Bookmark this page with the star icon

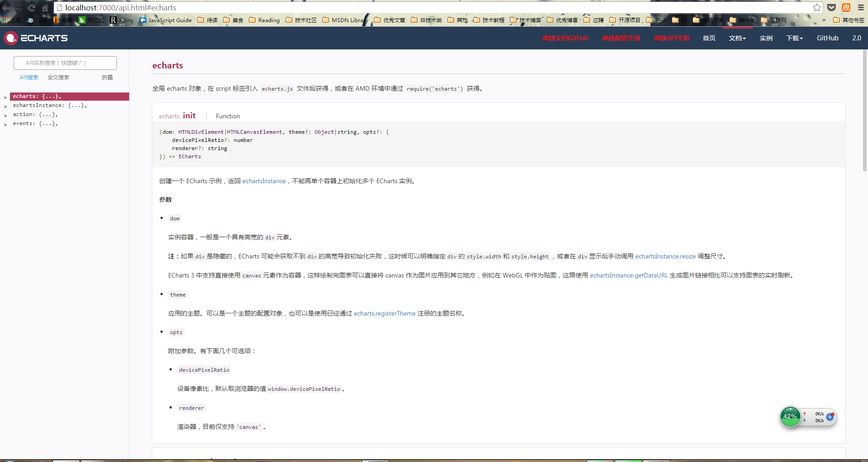point(817,8)
